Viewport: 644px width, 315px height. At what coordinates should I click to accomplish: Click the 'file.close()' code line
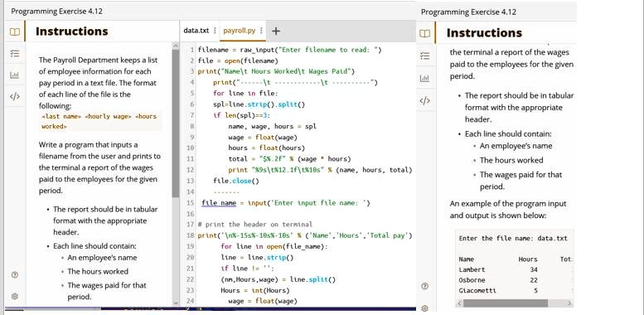pos(236,181)
